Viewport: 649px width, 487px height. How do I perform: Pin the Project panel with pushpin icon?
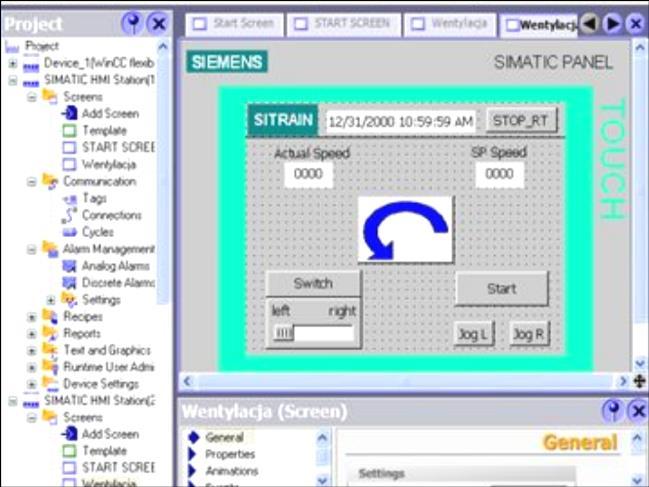pos(132,23)
